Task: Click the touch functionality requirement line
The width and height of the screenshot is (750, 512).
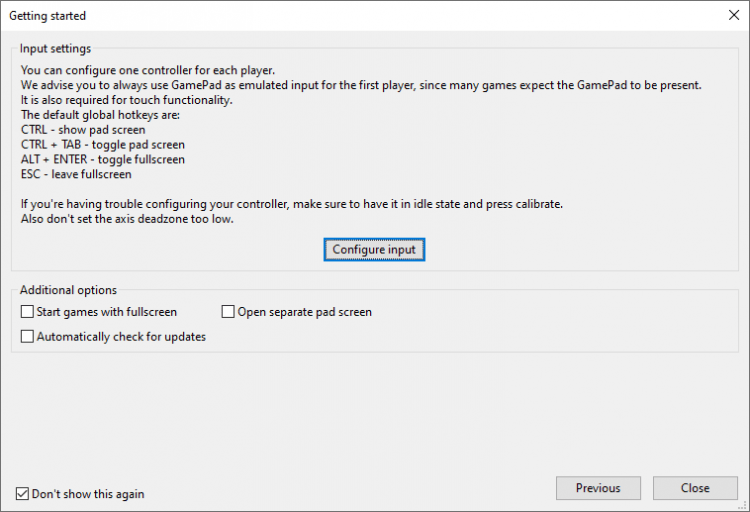Action: click(x=126, y=100)
